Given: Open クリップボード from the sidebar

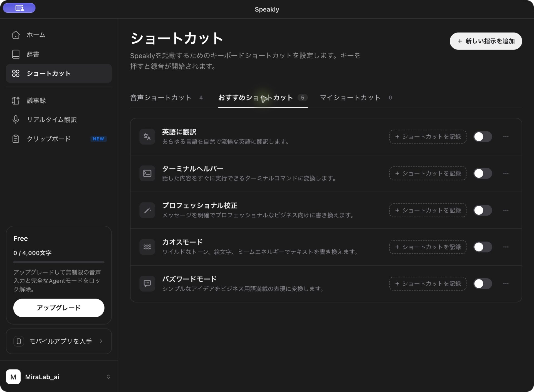Looking at the screenshot, I should pos(59,139).
